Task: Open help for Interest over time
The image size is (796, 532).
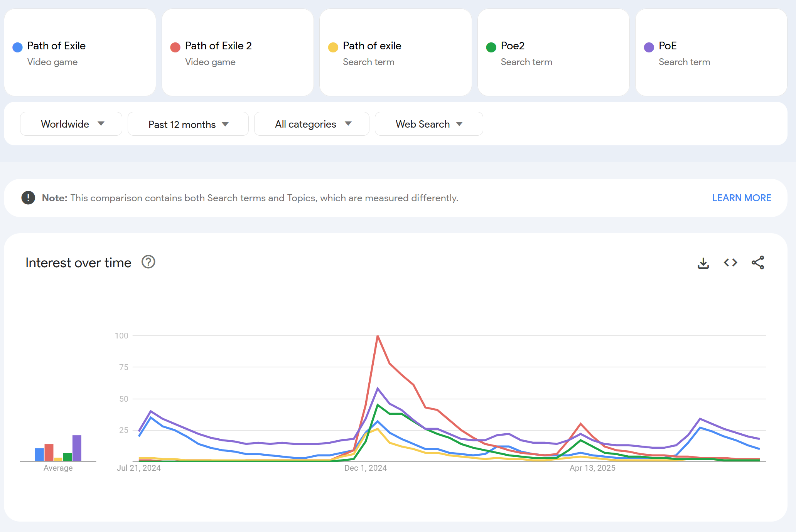Action: 148,262
